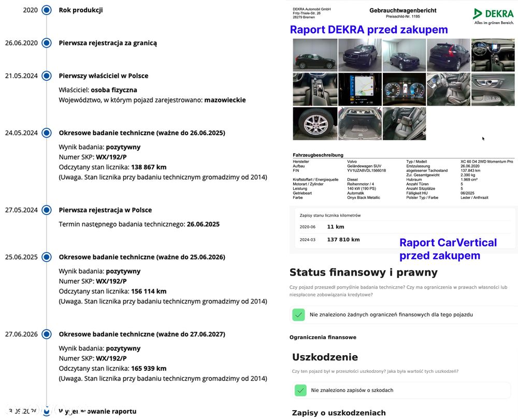Click the inspection heading valid until 25.06.2026

pos(142,257)
